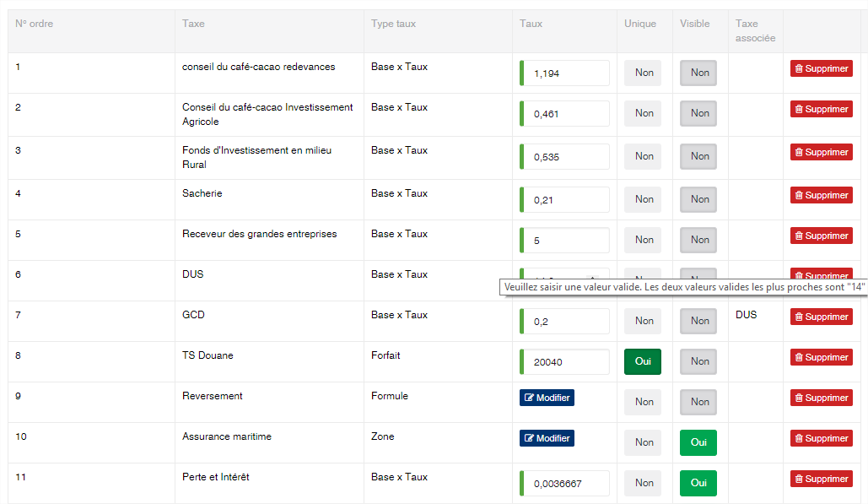The height and width of the screenshot is (504, 868).
Task: Click the Taux field with value 0,535
Action: tap(566, 157)
